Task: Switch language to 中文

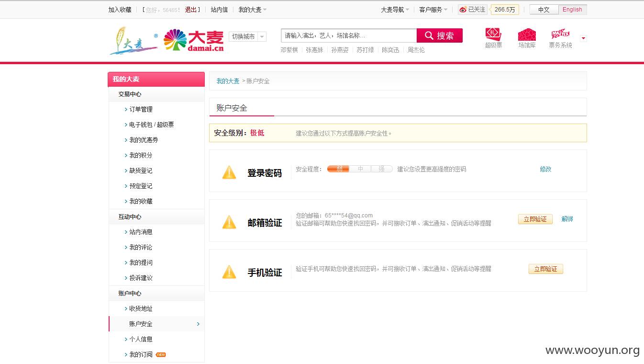Action: (x=544, y=10)
